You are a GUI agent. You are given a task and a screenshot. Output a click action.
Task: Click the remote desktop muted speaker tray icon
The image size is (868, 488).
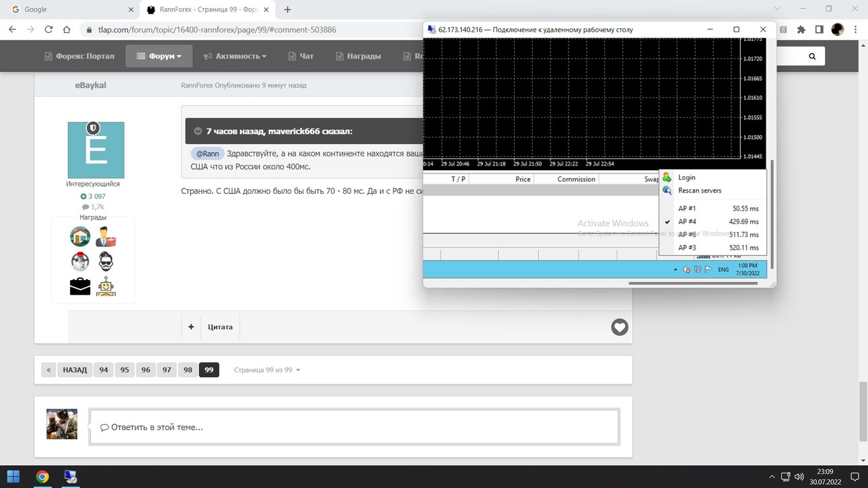(686, 269)
